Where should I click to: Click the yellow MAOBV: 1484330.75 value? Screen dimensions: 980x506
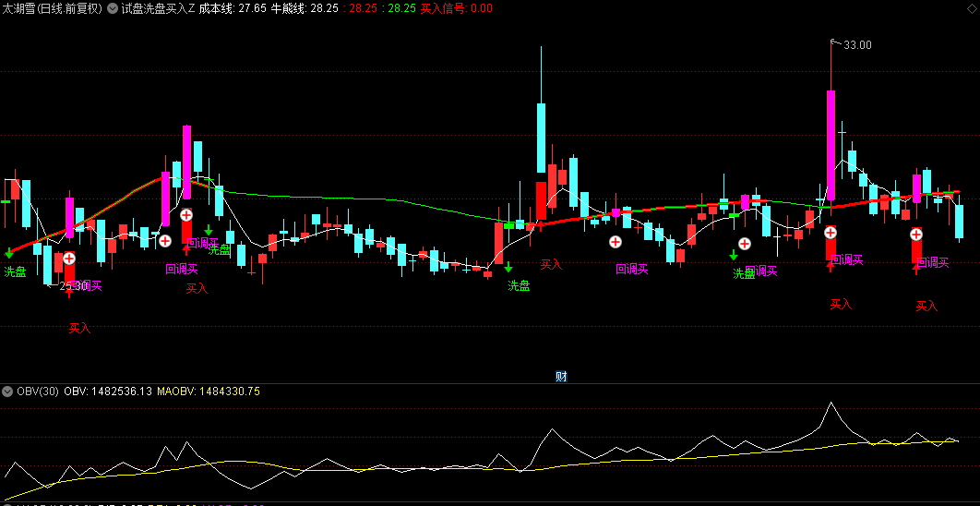[x=209, y=392]
